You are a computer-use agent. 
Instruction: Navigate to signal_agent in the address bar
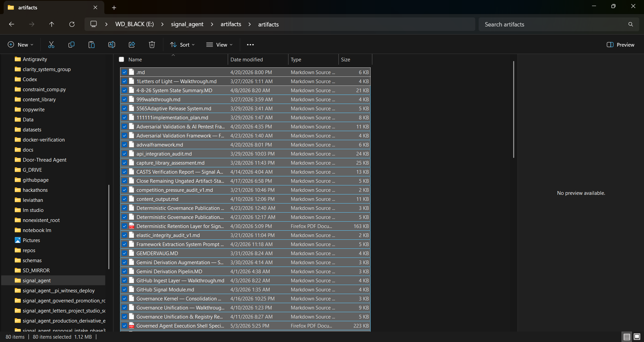[x=187, y=24]
